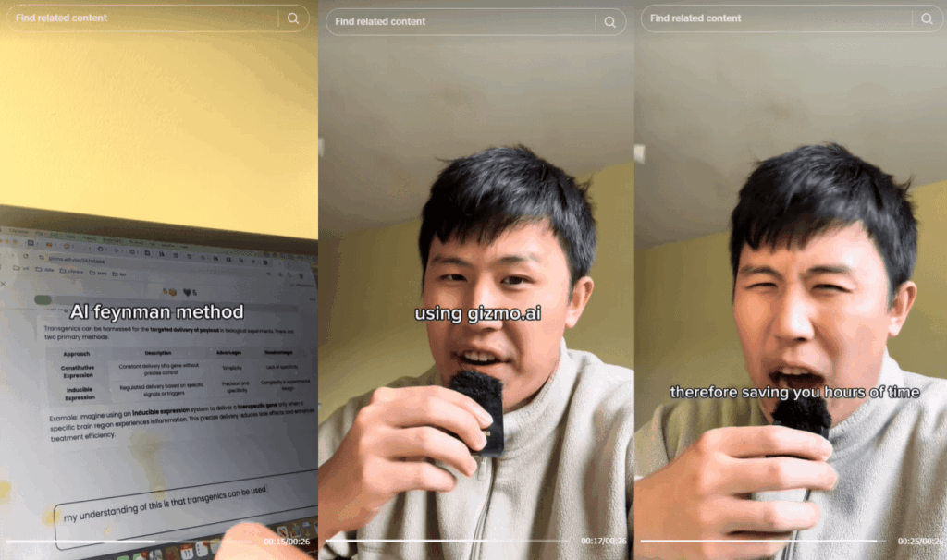Click the X icon at the laptop page's left edge

pyautogui.click(x=3, y=284)
